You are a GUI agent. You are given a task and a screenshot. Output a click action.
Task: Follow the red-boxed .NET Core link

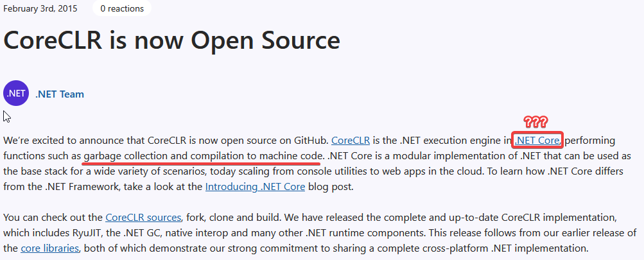click(x=538, y=140)
